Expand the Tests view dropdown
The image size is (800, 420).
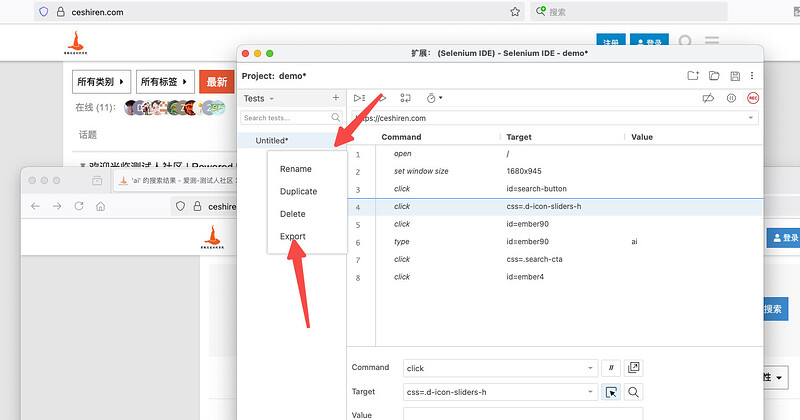coord(259,98)
